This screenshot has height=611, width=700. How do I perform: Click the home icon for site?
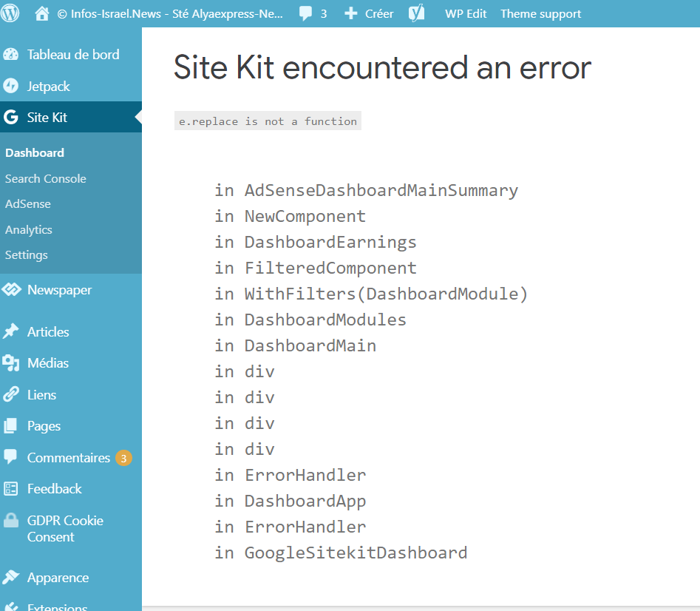(42, 13)
